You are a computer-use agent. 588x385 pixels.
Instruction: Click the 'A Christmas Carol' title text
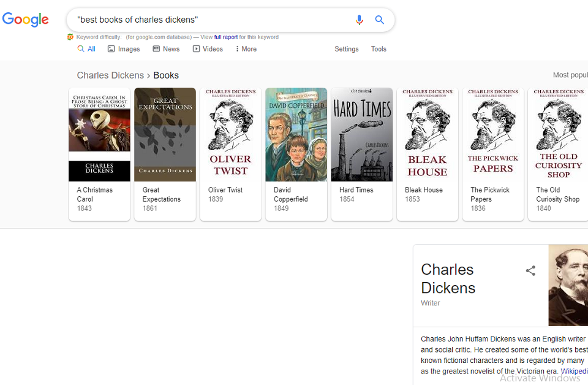pyautogui.click(x=95, y=194)
